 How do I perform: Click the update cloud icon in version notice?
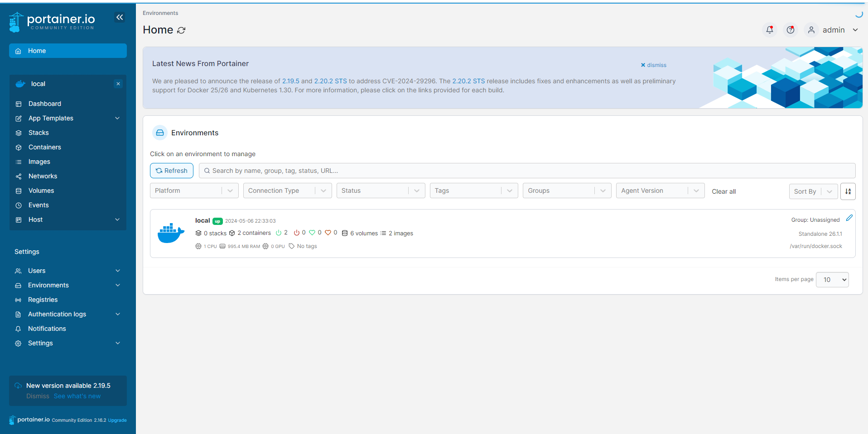[x=18, y=386]
